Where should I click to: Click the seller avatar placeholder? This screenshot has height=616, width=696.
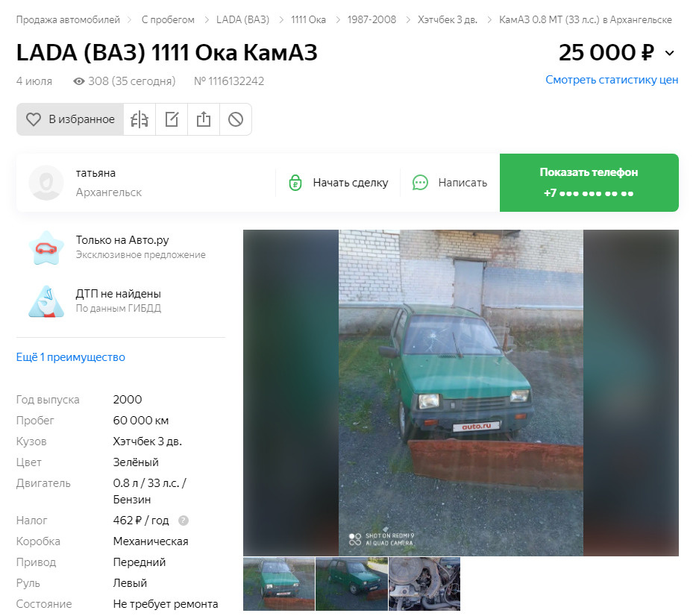tap(46, 183)
